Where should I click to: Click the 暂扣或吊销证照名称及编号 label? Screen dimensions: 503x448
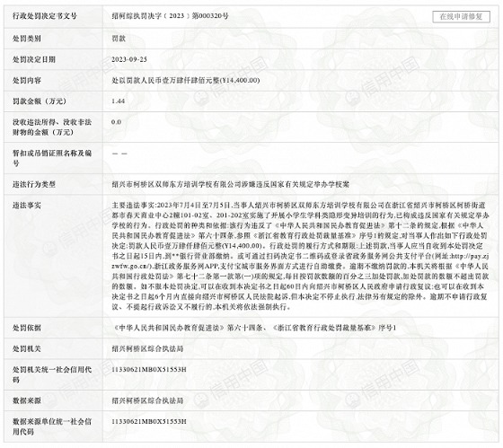52,158
